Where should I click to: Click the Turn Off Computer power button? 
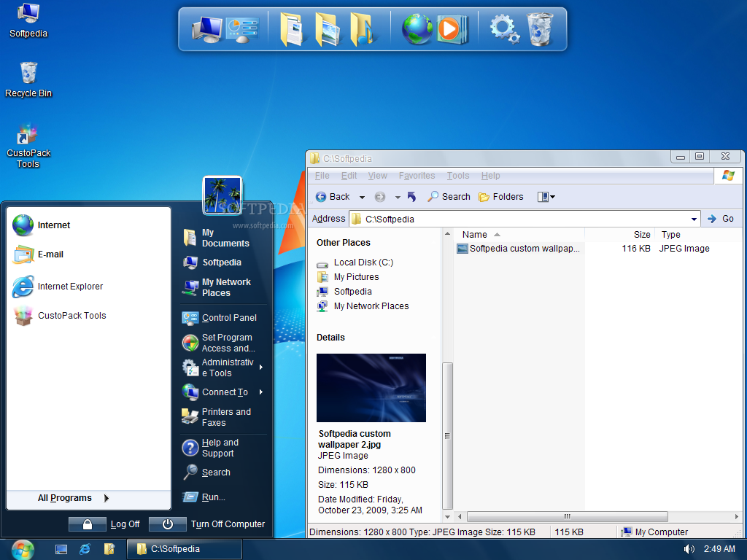point(167,524)
